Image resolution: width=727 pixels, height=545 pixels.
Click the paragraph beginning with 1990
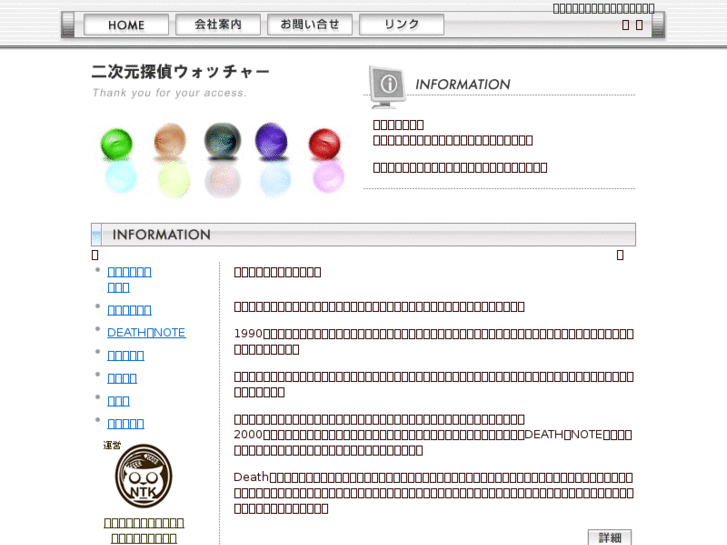(x=434, y=341)
